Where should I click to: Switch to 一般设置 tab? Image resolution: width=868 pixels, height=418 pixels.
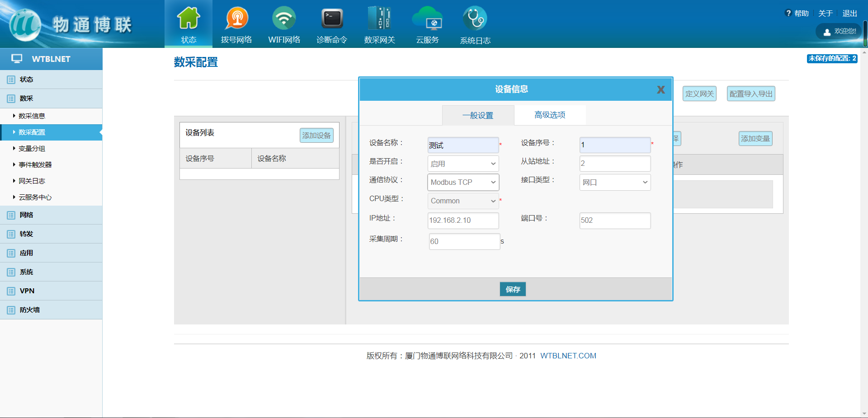pyautogui.click(x=478, y=115)
